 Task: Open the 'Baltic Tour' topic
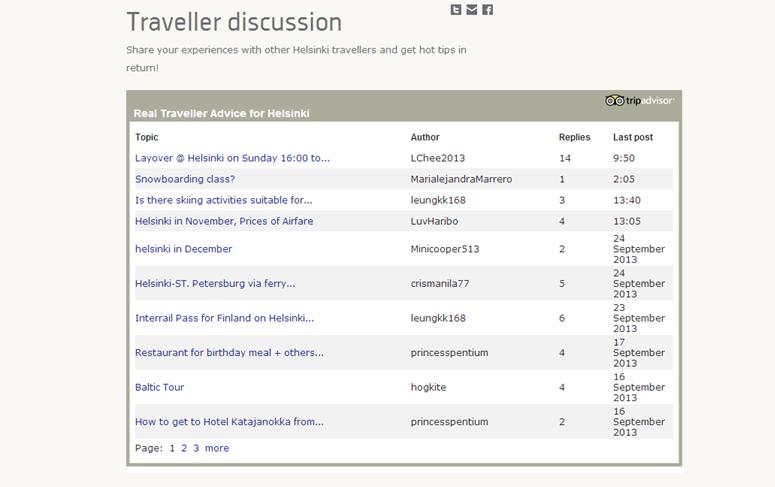pos(159,387)
